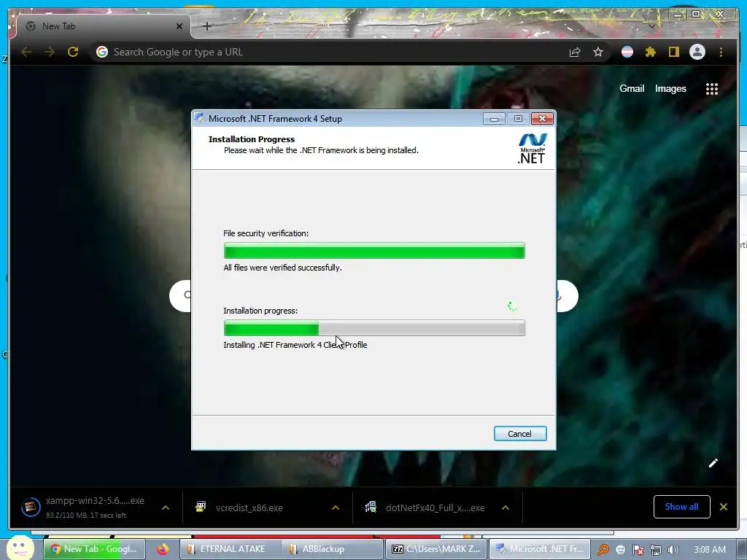
Task: Switch to ETERNAL ATAKE taskbar item
Action: tap(231, 549)
